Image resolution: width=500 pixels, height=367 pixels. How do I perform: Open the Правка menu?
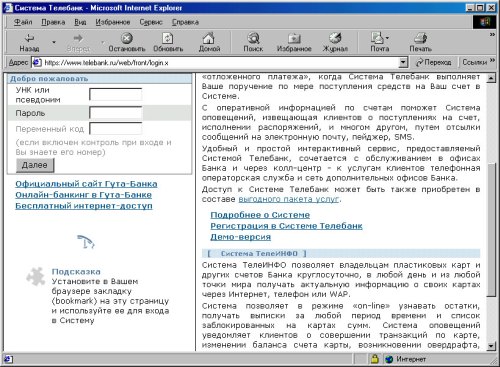tap(53, 22)
